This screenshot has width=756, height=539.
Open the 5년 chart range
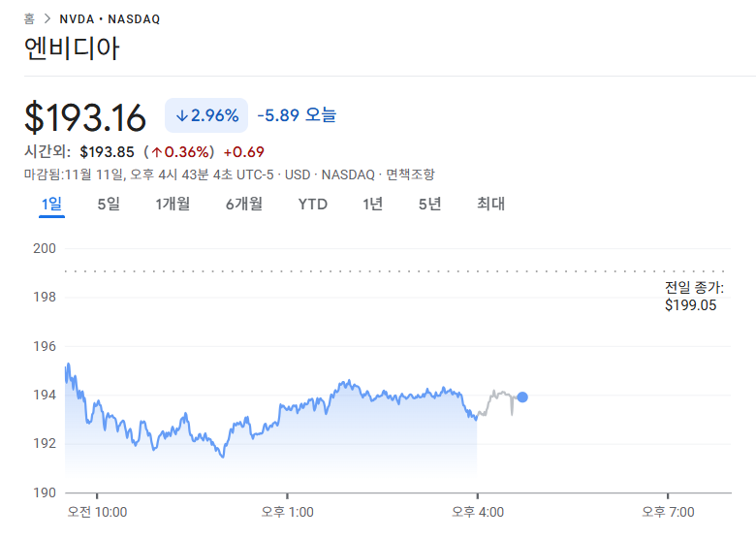click(429, 205)
